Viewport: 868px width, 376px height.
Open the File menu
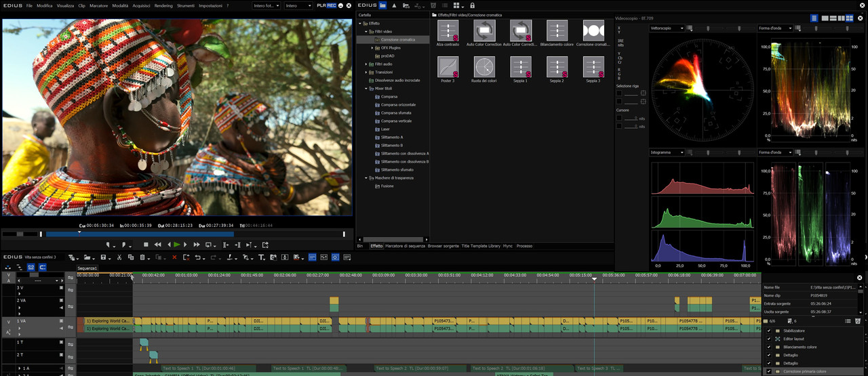coord(29,5)
